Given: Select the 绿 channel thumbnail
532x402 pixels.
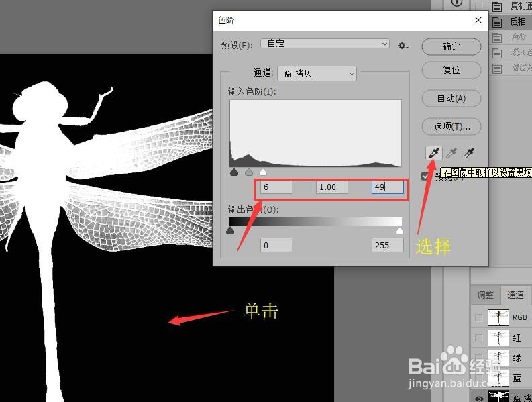Looking at the screenshot, I should [x=498, y=358].
